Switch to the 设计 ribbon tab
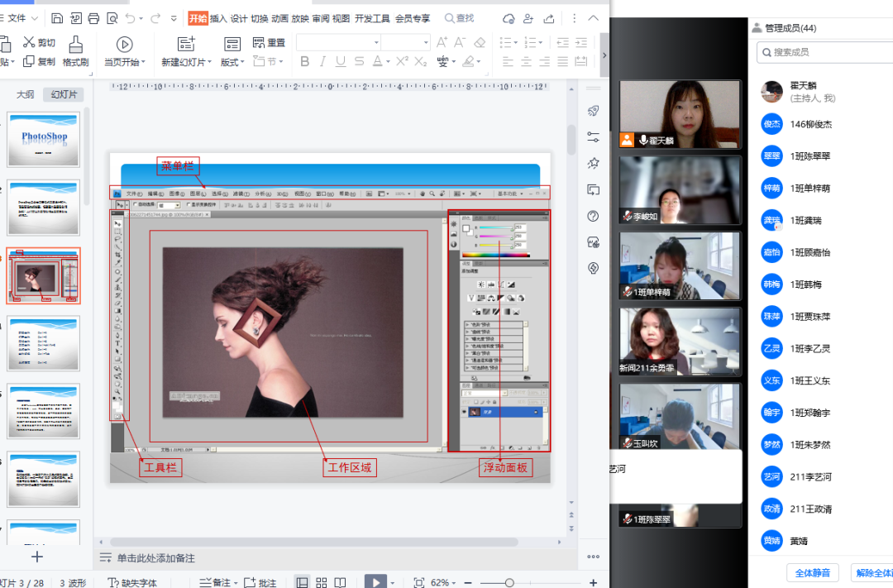The image size is (893, 588). (x=239, y=18)
